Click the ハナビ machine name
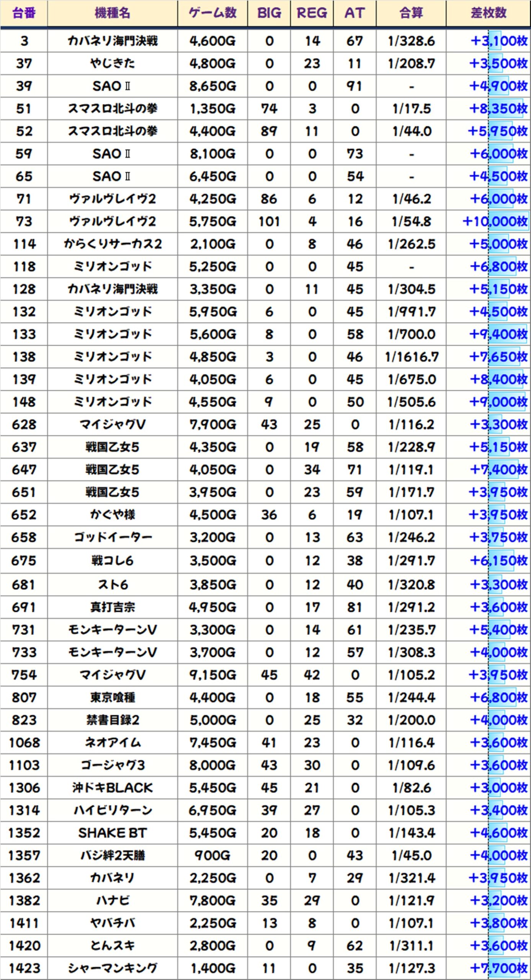Image resolution: width=531 pixels, height=980 pixels. [x=113, y=901]
